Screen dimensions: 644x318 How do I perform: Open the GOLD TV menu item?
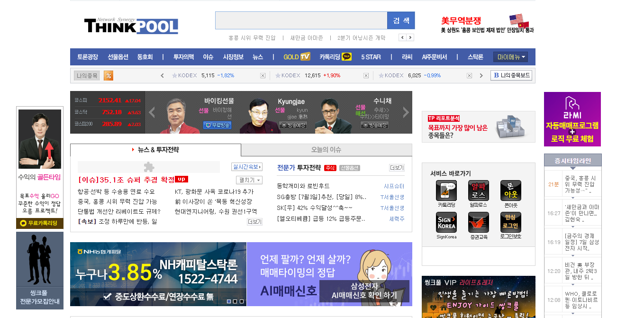click(x=297, y=57)
